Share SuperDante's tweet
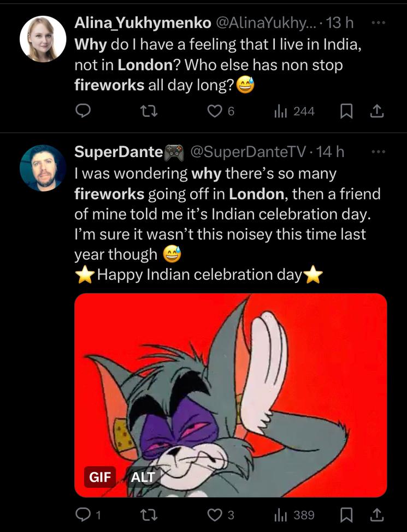This screenshot has height=532, width=407. 377,514
